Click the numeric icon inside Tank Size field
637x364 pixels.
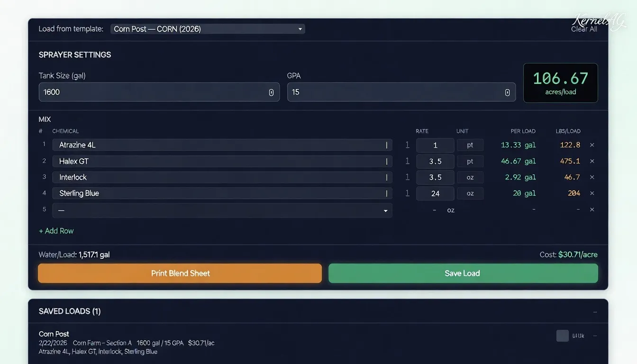coord(272,92)
